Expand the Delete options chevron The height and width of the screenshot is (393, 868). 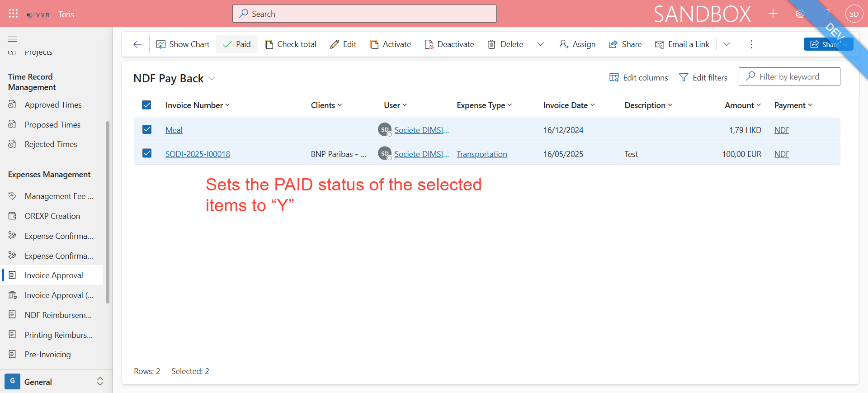(x=540, y=44)
